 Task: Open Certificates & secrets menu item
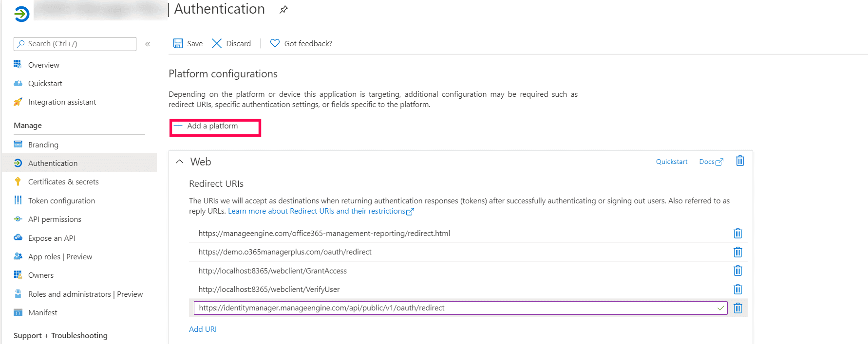[x=63, y=182]
